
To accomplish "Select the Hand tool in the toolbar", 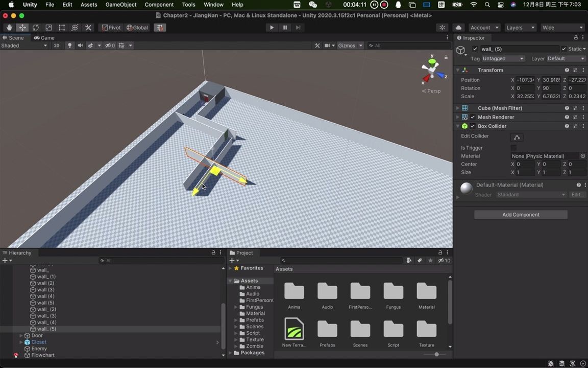I will [9, 27].
